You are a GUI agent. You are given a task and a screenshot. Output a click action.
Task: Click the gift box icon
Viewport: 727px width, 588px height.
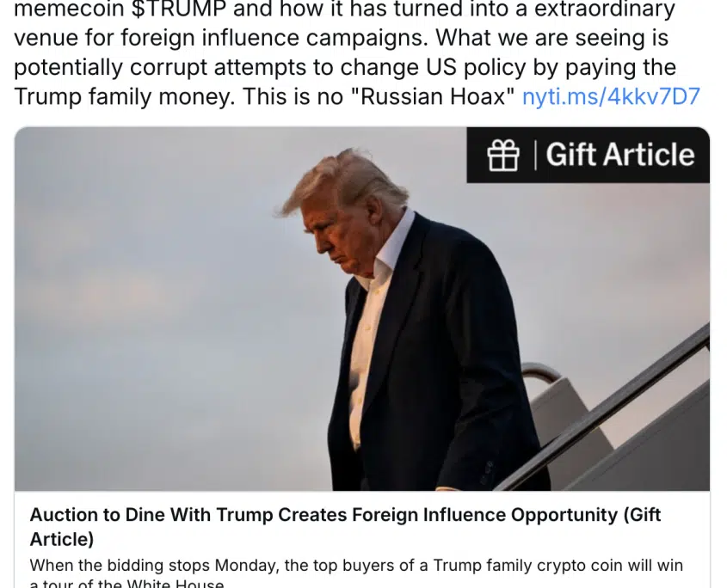(503, 155)
